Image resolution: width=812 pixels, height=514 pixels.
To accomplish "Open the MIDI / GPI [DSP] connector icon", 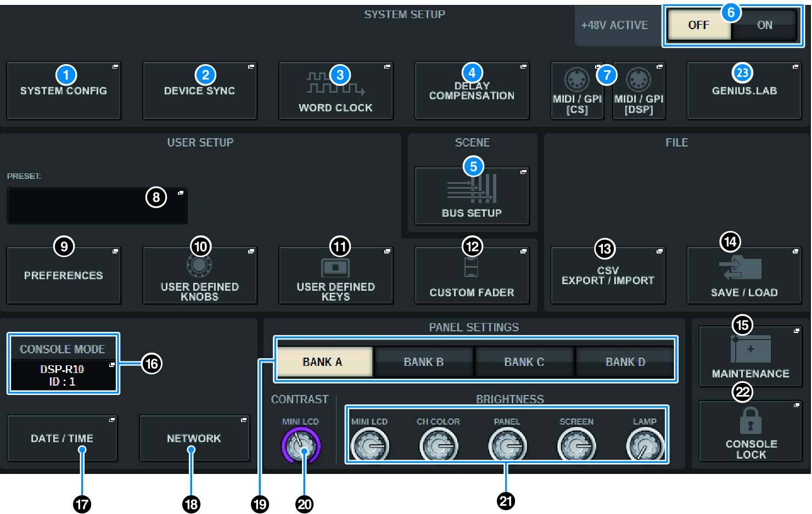I will [x=639, y=81].
